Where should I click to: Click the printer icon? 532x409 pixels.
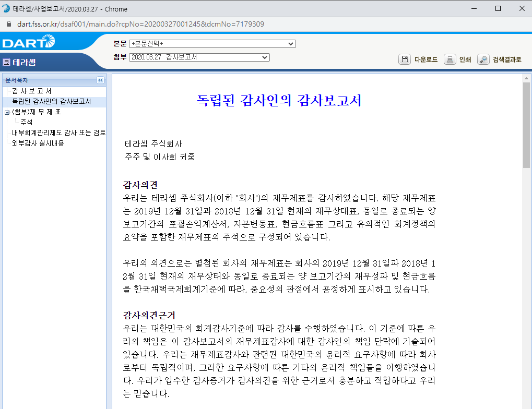click(450, 59)
